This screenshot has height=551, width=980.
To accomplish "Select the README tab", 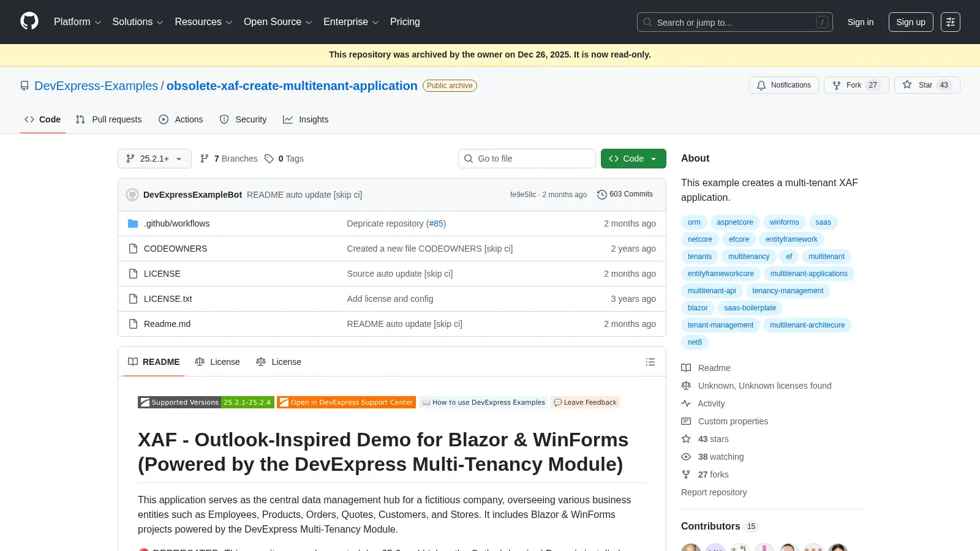I will point(154,362).
